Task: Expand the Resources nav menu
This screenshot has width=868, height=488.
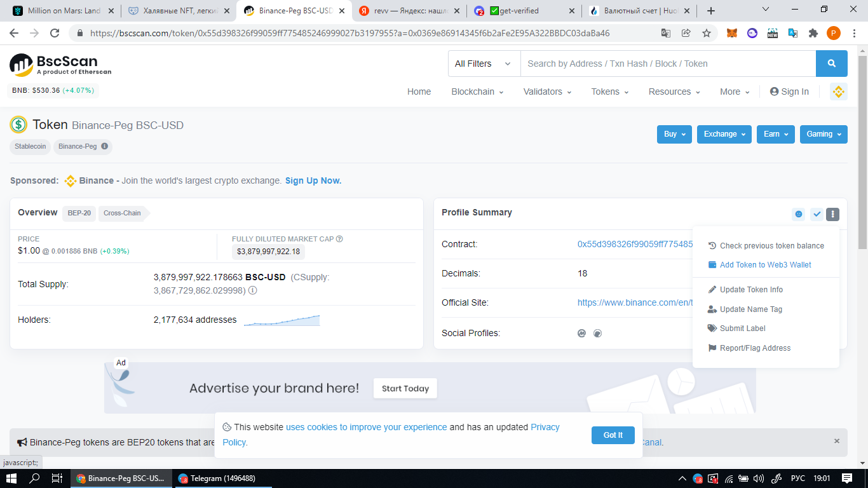Action: coord(674,91)
